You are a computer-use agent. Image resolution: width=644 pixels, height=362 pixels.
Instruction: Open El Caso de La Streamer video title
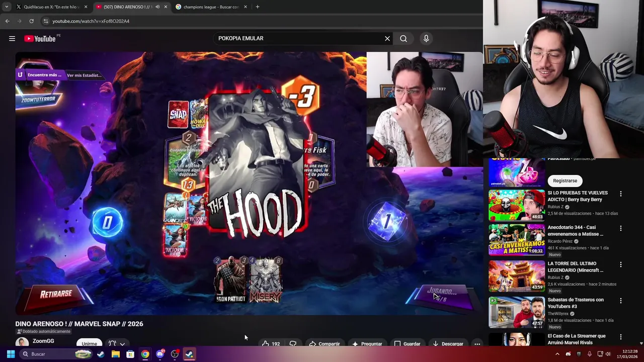[x=576, y=339]
